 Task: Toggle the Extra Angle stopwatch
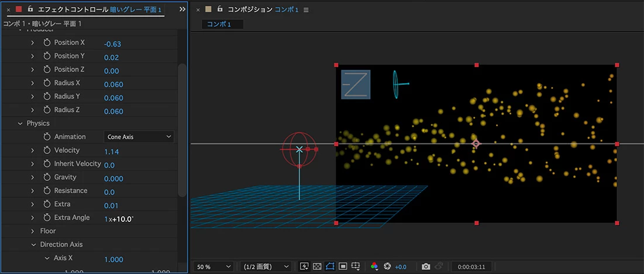47,218
